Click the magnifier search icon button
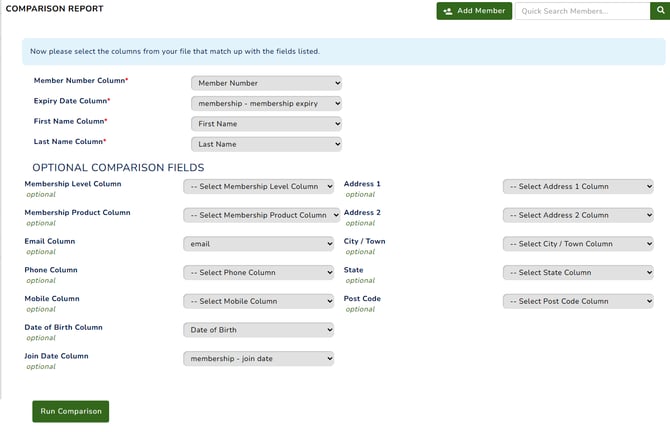Viewport: 670px width, 432px height. [659, 11]
